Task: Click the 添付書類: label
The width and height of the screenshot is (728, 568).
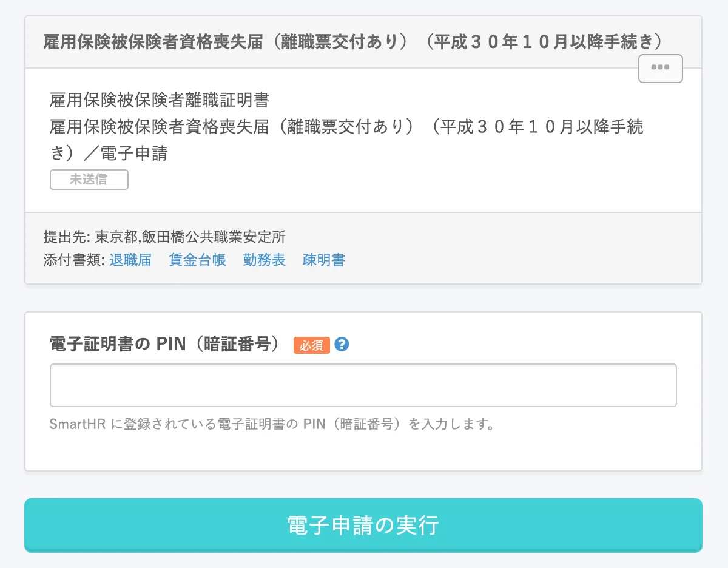Action: coord(74,260)
